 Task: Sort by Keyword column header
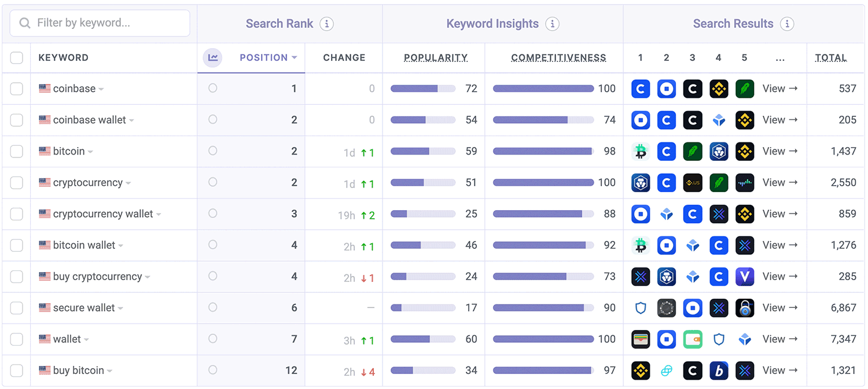click(x=64, y=57)
